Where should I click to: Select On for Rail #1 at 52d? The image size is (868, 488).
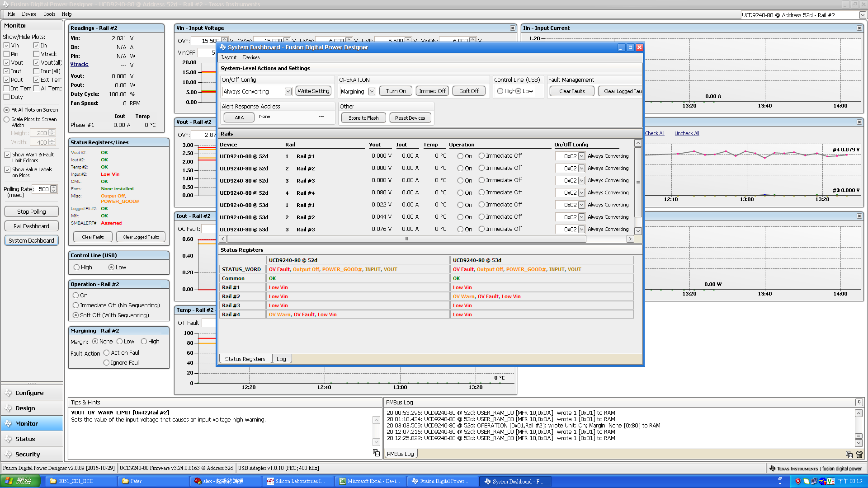pyautogui.click(x=460, y=156)
